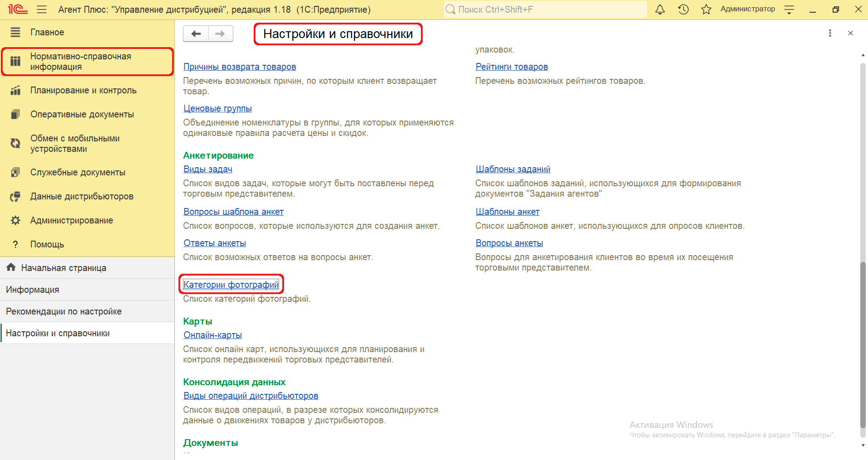
Task: Click the Анкетирование heading
Action: point(218,155)
